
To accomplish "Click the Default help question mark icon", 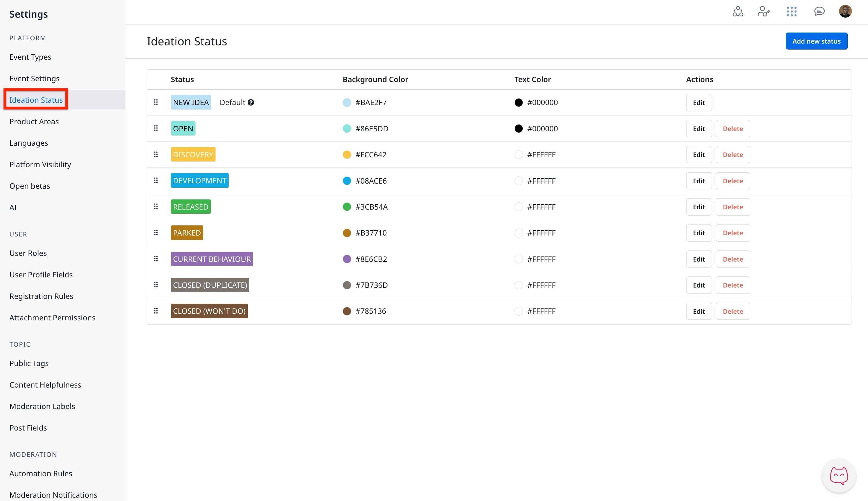I will point(251,102).
